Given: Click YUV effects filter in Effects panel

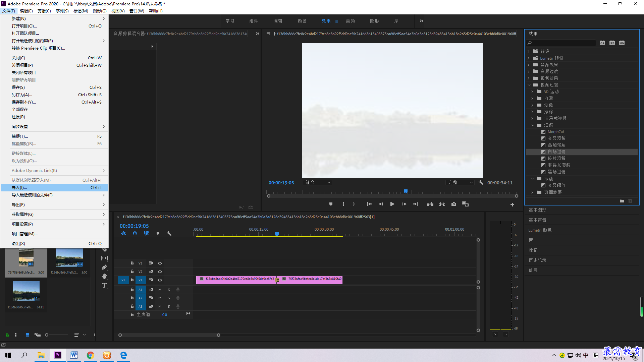Looking at the screenshot, I should click(622, 43).
